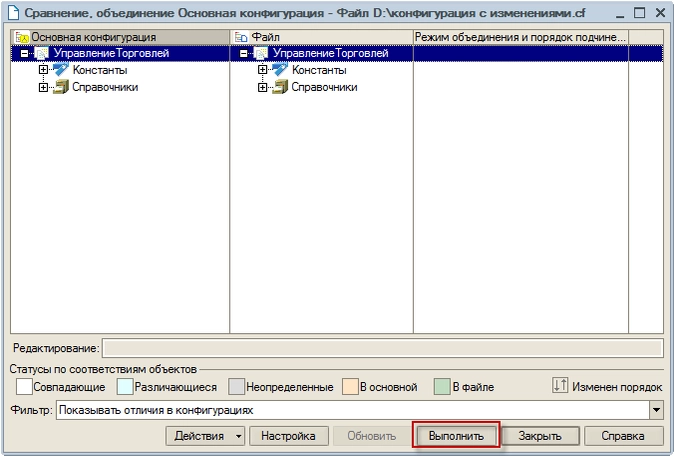Click the В файле green swatch
Image resolution: width=674 pixels, height=456 pixels.
[x=442, y=386]
